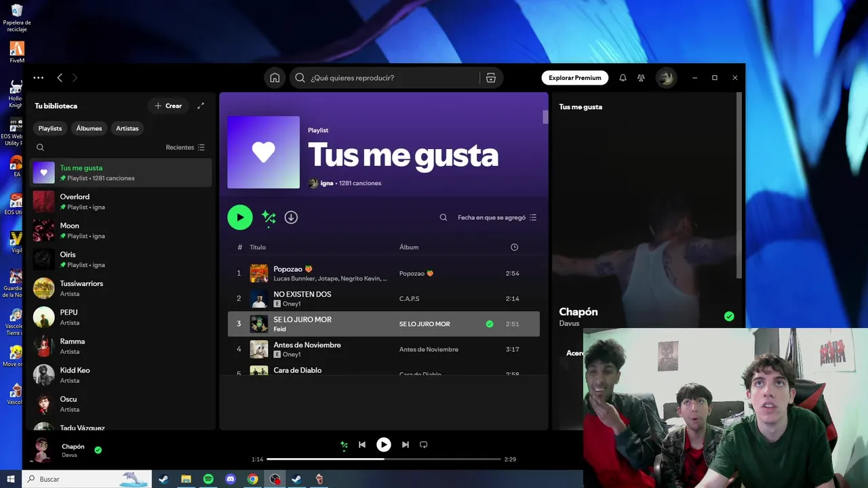The width and height of the screenshot is (868, 488).
Task: Select the Álbumes filter
Action: pyautogui.click(x=89, y=128)
